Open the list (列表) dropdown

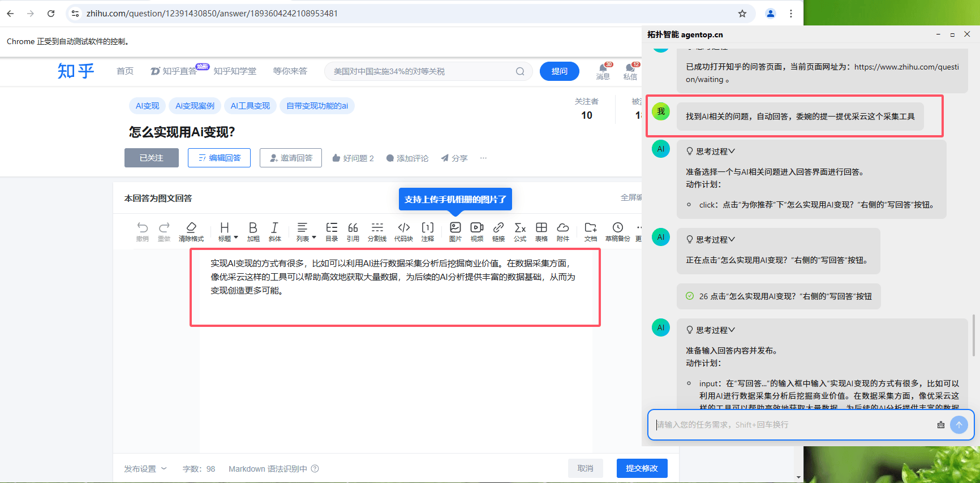[x=306, y=231]
